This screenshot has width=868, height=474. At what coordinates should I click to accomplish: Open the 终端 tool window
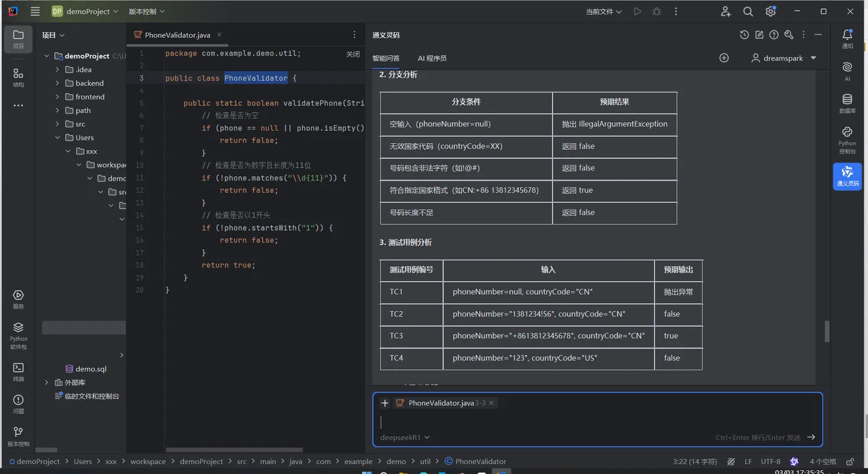pos(19,372)
